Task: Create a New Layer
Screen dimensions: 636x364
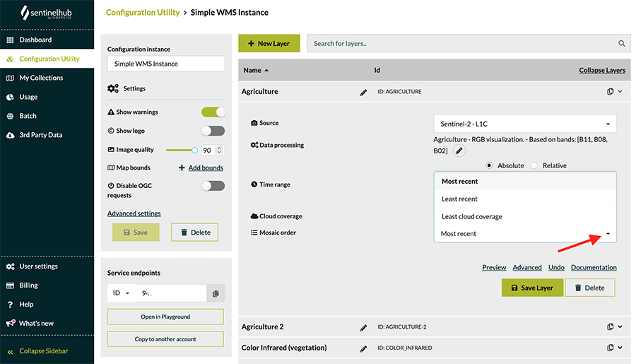Action: 269,43
